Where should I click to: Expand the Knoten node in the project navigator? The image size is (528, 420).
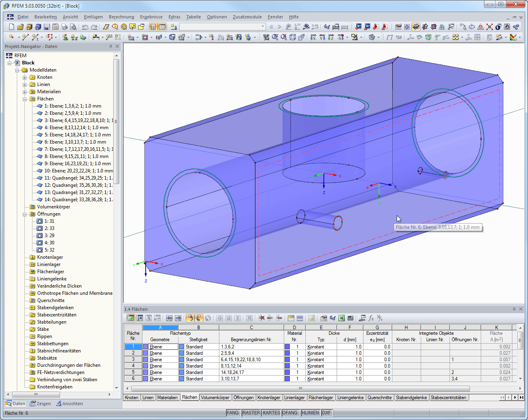tap(25, 77)
